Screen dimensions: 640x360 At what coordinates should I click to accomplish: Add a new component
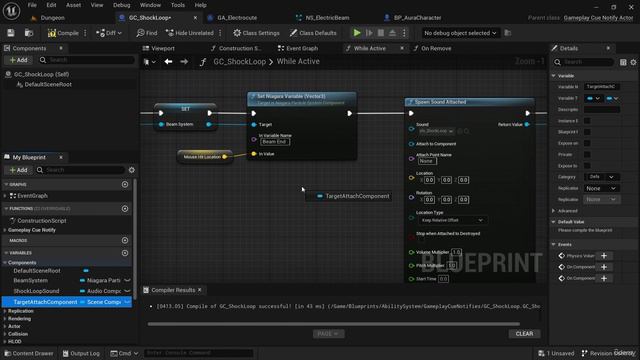coord(18,60)
